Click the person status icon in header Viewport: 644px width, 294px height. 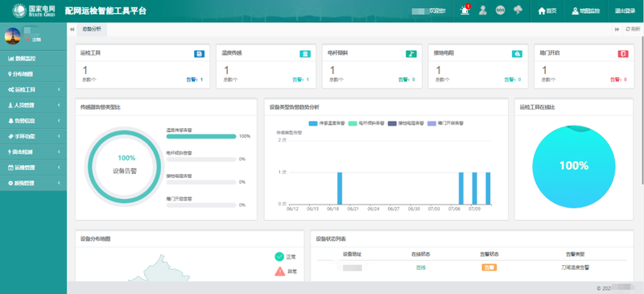tap(482, 10)
